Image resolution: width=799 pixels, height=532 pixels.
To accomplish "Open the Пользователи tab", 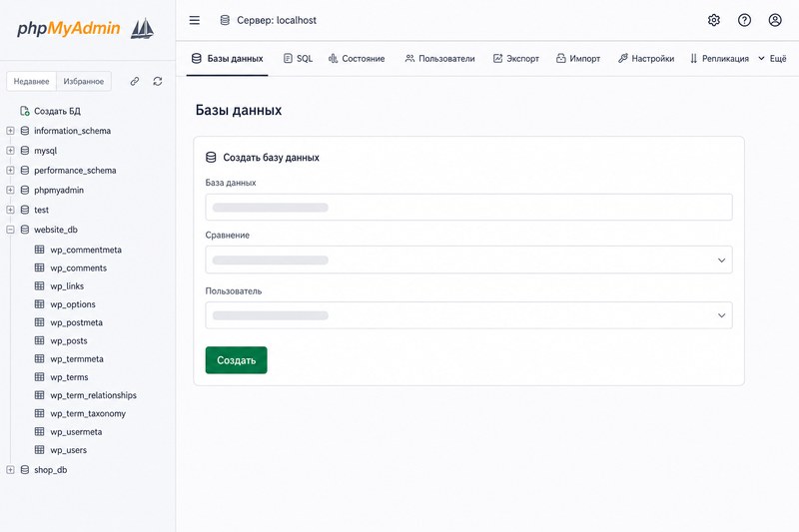I will [439, 59].
